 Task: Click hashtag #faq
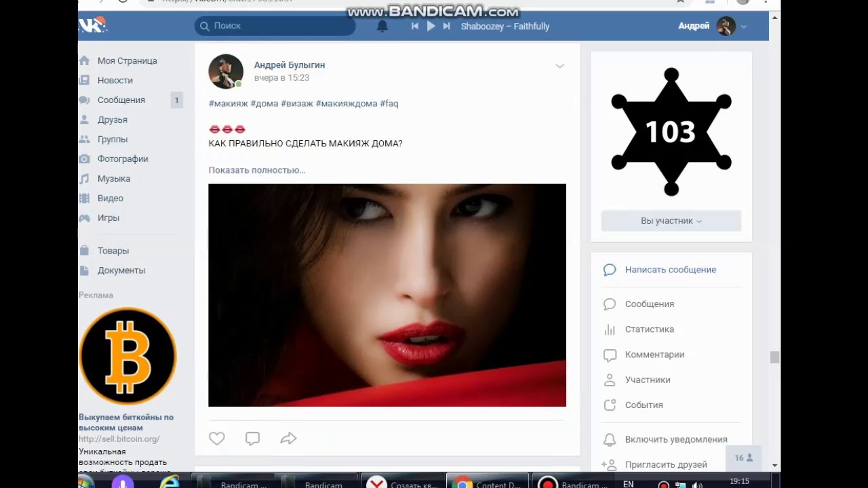[x=389, y=104]
